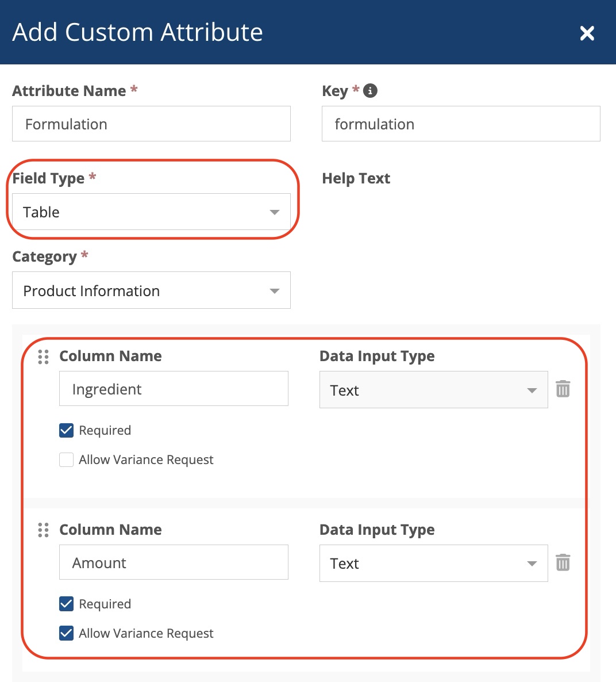Edit the Ingredient column name field
Image resolution: width=616 pixels, height=682 pixels.
pos(174,389)
